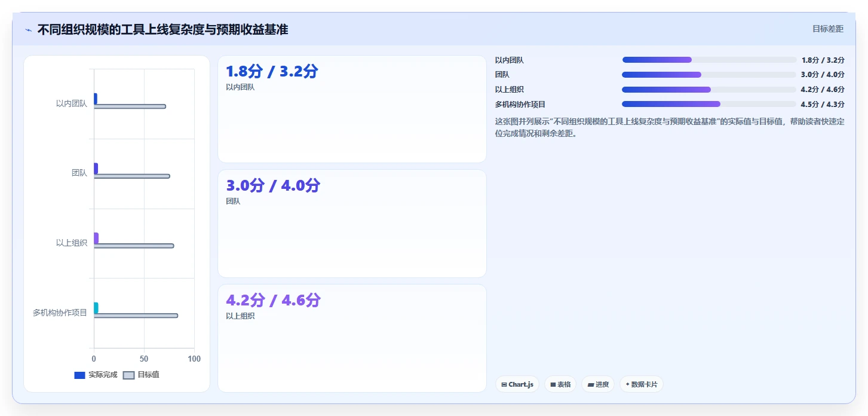Click the 多机构协作项目 chart axis label
This screenshot has height=416, width=868.
(60, 313)
